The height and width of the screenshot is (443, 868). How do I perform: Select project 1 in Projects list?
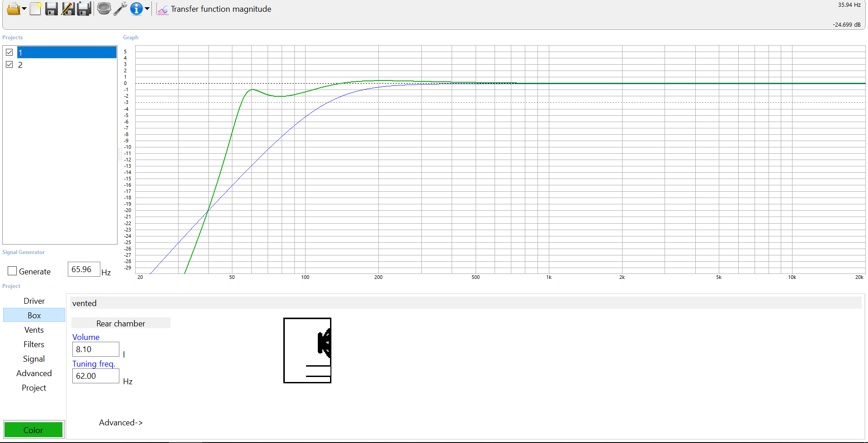pos(67,52)
